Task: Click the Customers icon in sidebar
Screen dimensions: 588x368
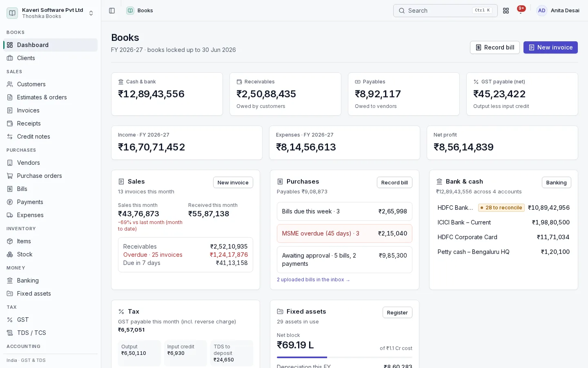Action: (x=10, y=84)
